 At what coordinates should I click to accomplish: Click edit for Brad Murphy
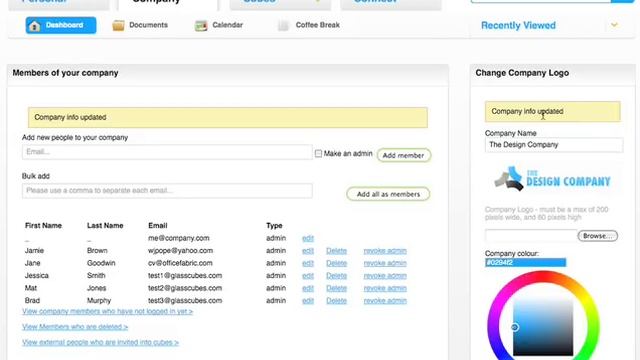[x=308, y=301]
